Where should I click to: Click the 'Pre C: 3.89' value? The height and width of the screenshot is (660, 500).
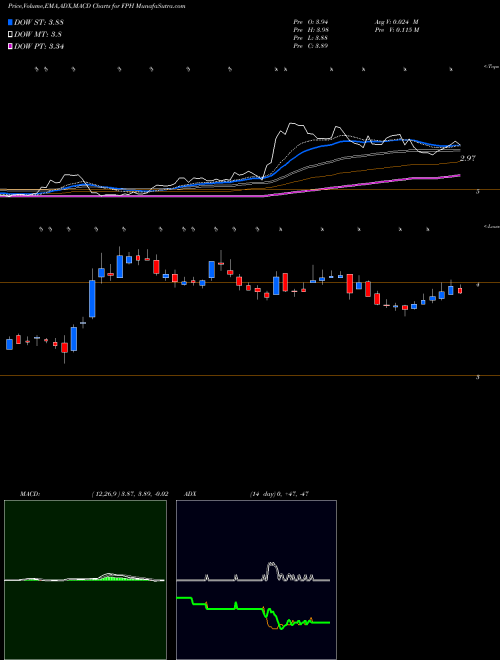(x=311, y=46)
